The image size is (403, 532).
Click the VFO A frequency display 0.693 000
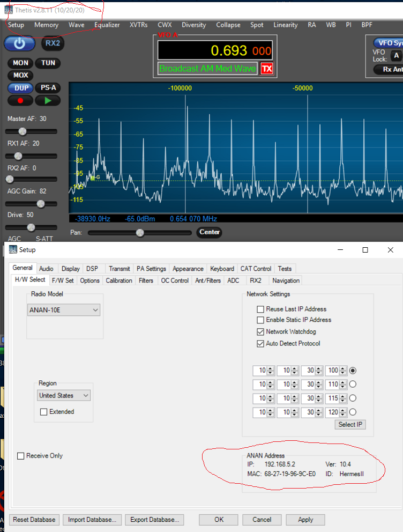(215, 50)
